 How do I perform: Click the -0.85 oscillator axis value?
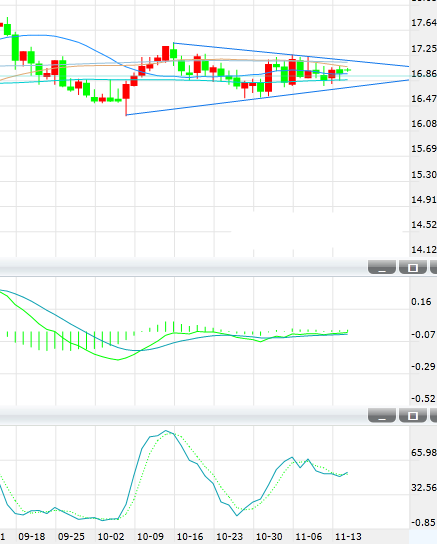coord(423,522)
